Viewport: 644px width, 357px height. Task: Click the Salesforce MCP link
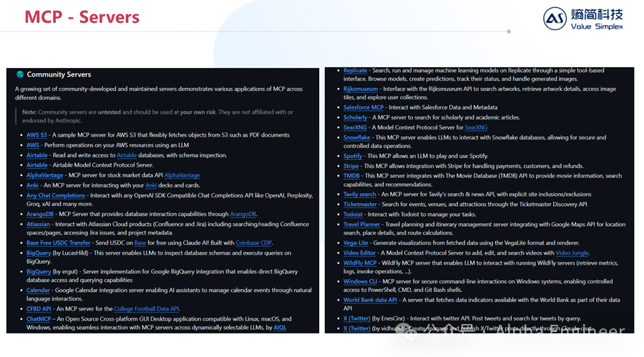pos(364,107)
